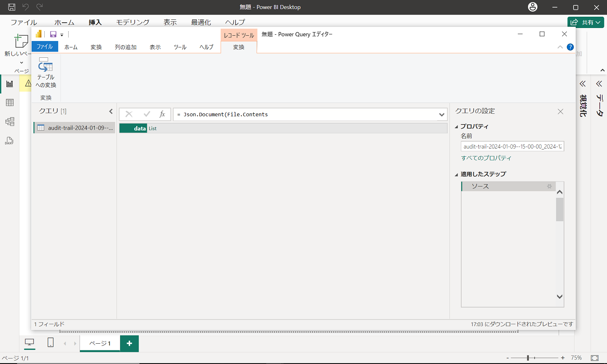607x364 pixels.
Task: Switch to report view icon in left sidebar
Action: click(9, 84)
